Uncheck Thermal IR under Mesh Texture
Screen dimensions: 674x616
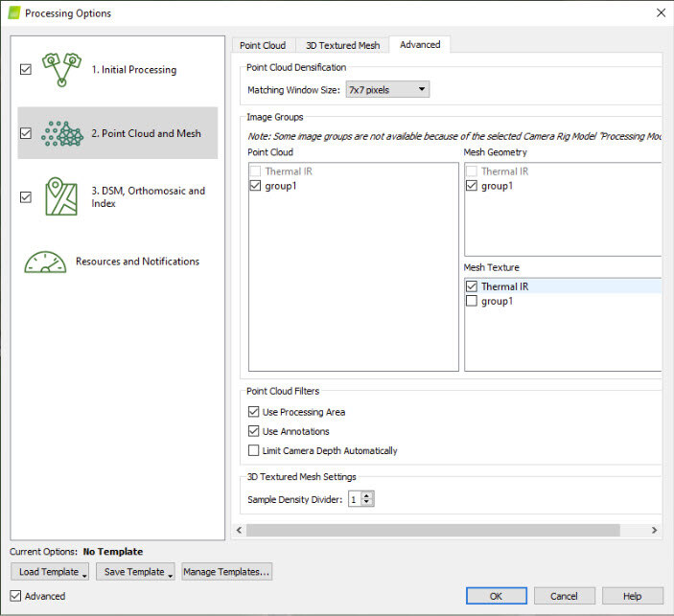click(472, 286)
